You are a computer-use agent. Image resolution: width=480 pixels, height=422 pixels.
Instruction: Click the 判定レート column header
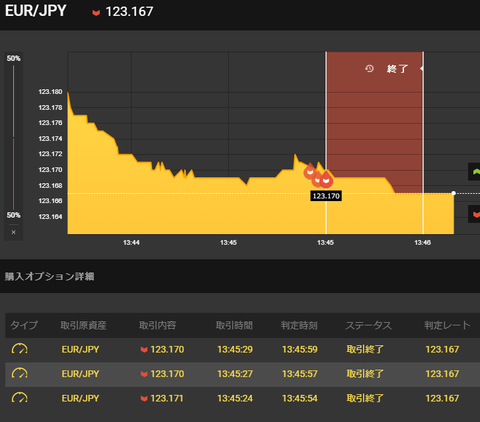tap(447, 325)
